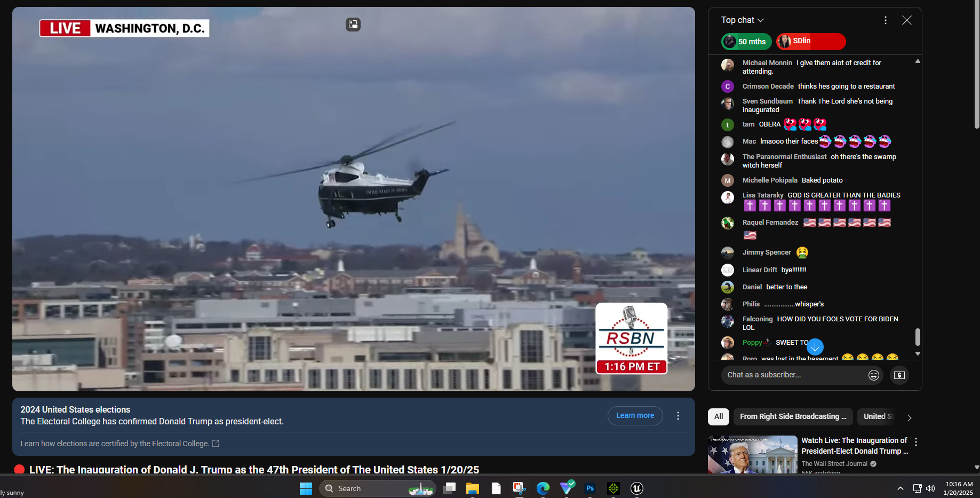
Task: Click Poppy's member username in chat
Action: pyautogui.click(x=752, y=343)
